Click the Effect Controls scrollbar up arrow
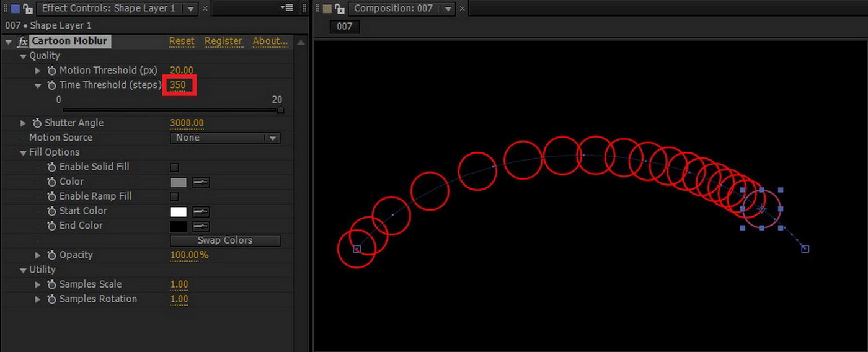Viewport: 868px width, 352px height. [301, 42]
